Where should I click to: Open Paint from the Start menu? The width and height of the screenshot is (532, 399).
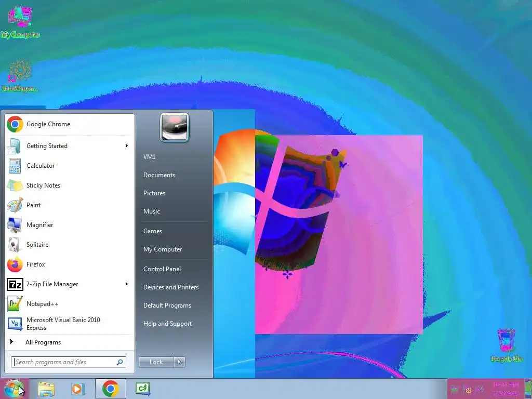pyautogui.click(x=70, y=205)
